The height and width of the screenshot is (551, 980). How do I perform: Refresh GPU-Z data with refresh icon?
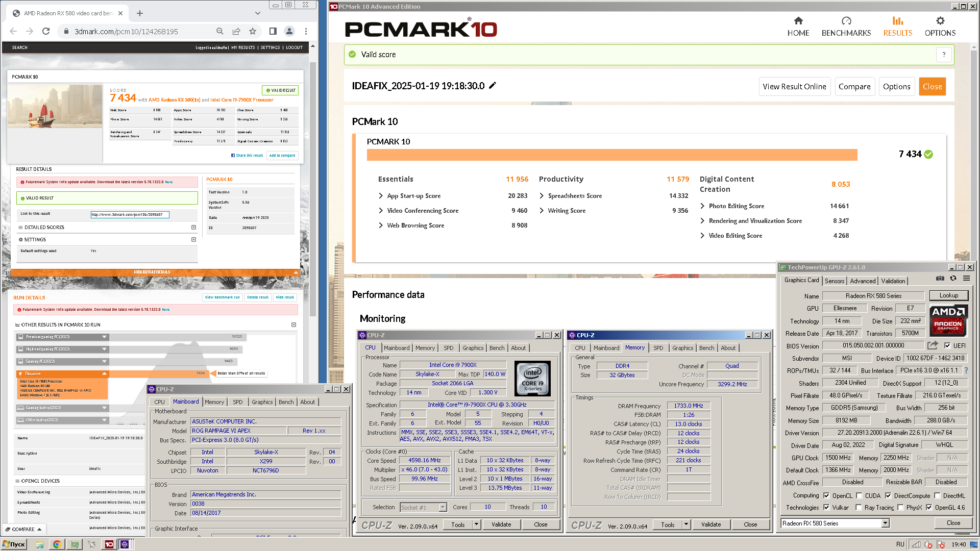pos(953,279)
